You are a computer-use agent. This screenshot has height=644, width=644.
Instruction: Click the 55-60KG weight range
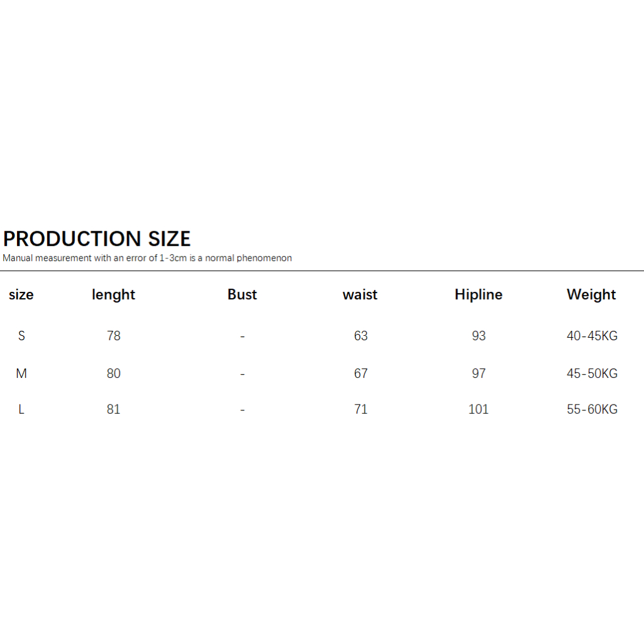[x=592, y=409]
